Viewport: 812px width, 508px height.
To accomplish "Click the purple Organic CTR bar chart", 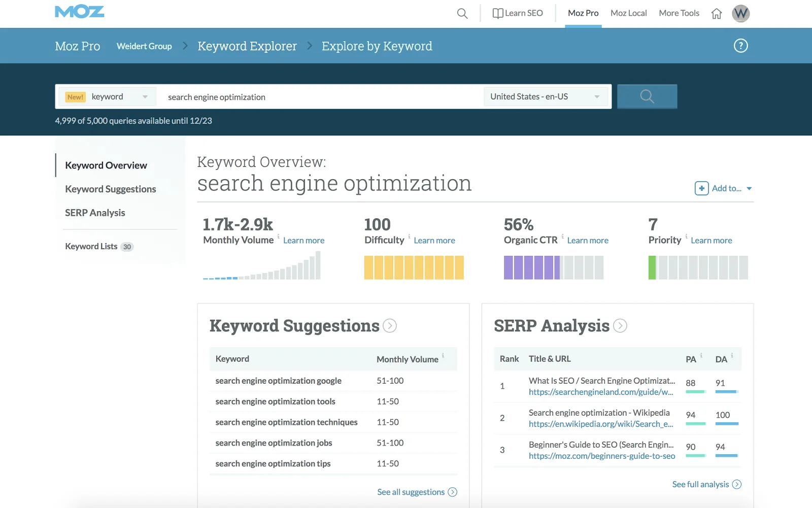I will tap(554, 267).
